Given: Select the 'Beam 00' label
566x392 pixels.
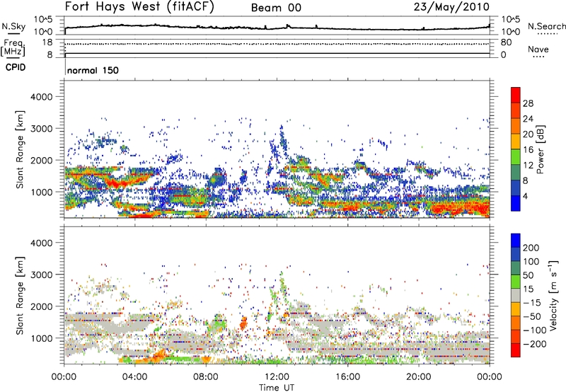Looking at the screenshot, I should (276, 8).
